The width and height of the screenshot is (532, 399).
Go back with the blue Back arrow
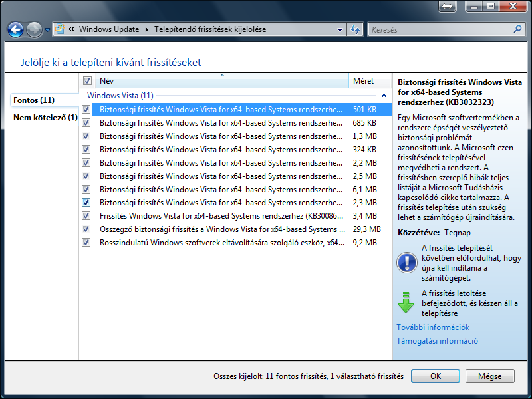[x=15, y=29]
